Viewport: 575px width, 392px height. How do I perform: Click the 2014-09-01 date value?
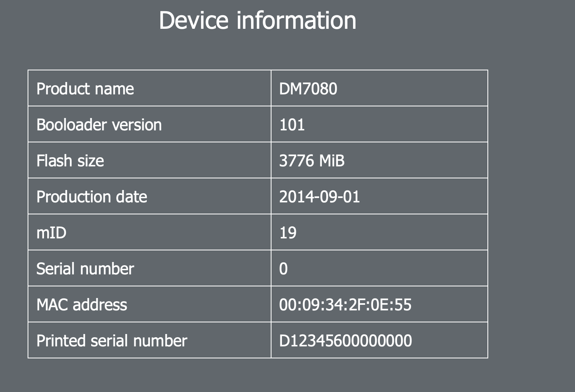pos(319,197)
